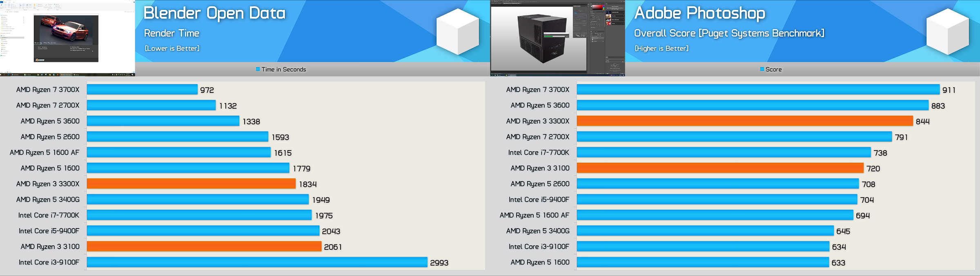Click the AMD Ryzen 5 3400G label in Photoshop chart
Screen dimensions: 980x276
[538, 231]
